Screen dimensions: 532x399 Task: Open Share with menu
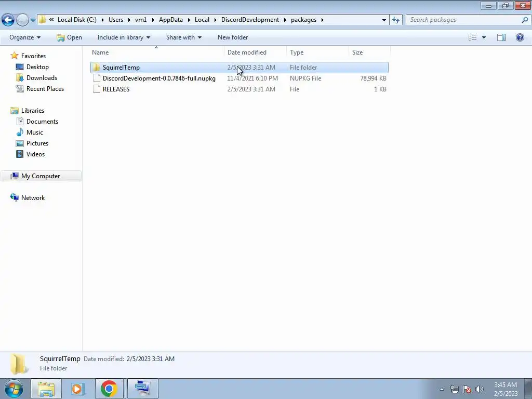[183, 37]
